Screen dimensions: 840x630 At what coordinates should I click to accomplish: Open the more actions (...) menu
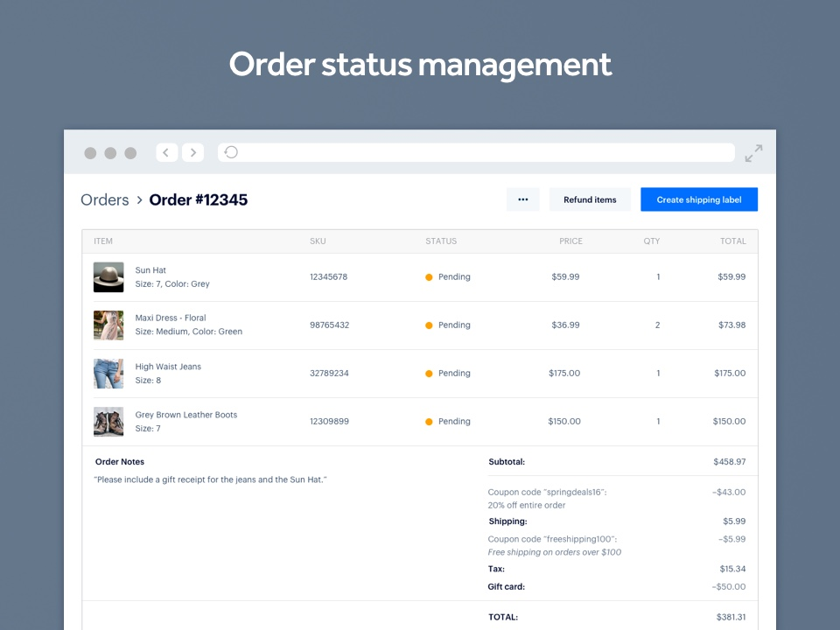point(522,199)
